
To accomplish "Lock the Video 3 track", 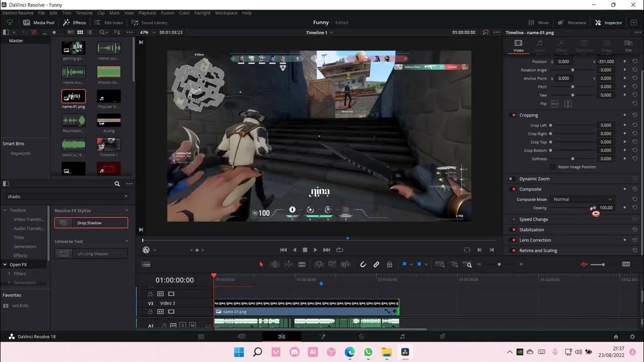I will 150,312.
